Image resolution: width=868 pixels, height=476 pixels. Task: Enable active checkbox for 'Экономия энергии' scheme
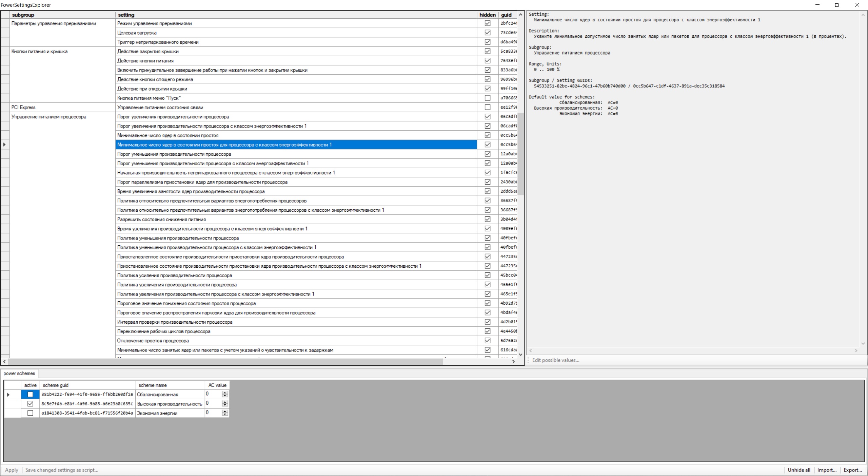coord(30,413)
